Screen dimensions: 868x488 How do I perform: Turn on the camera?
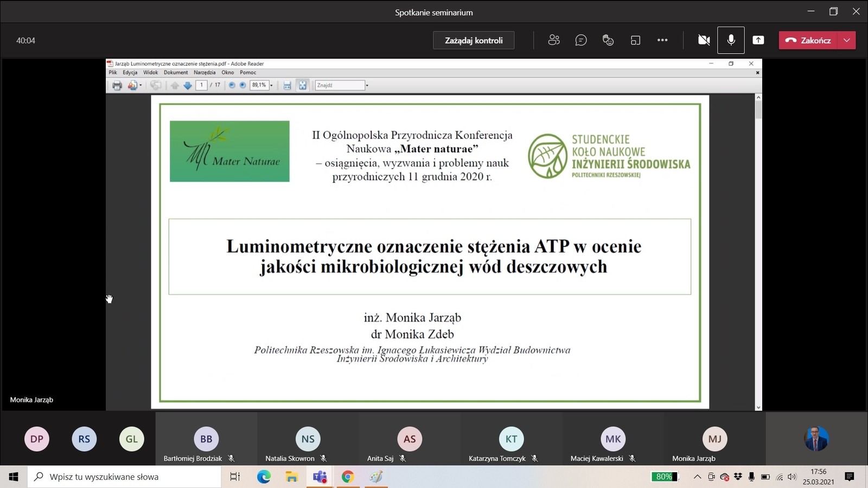point(704,40)
